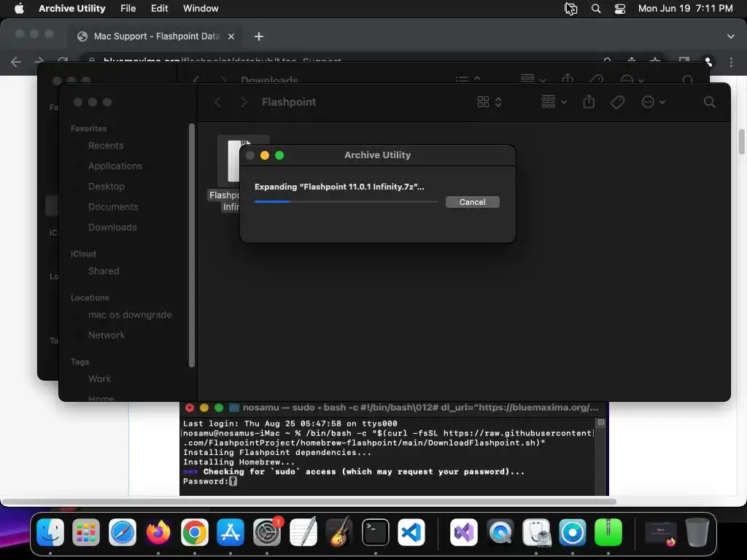The width and height of the screenshot is (747, 560).
Task: Open the Chrome three-dot menu
Action: pyautogui.click(x=731, y=62)
